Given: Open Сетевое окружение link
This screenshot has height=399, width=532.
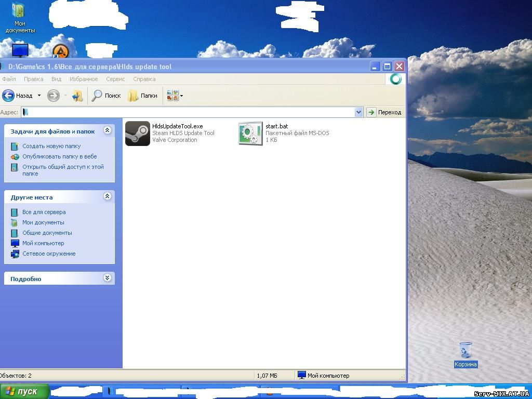Looking at the screenshot, I should click(49, 254).
